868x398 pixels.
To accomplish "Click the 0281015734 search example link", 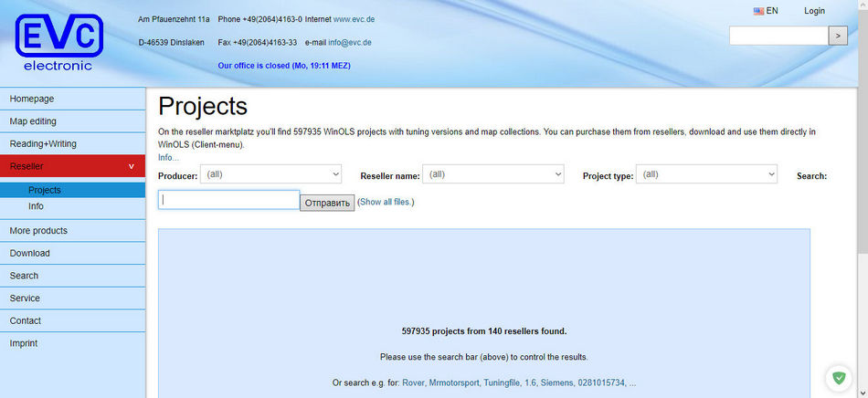I will coord(600,382).
